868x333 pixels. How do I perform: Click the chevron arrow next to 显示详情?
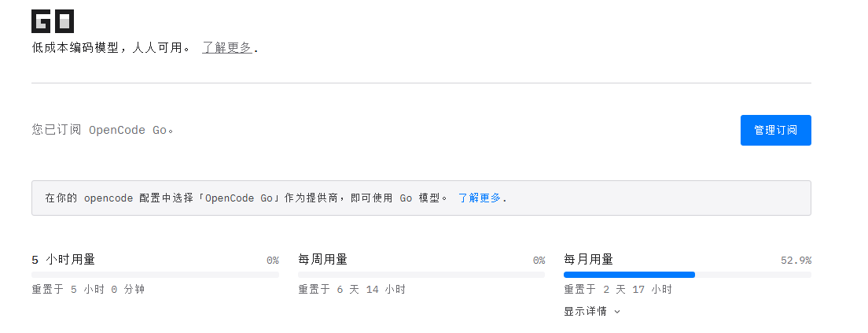tap(617, 312)
